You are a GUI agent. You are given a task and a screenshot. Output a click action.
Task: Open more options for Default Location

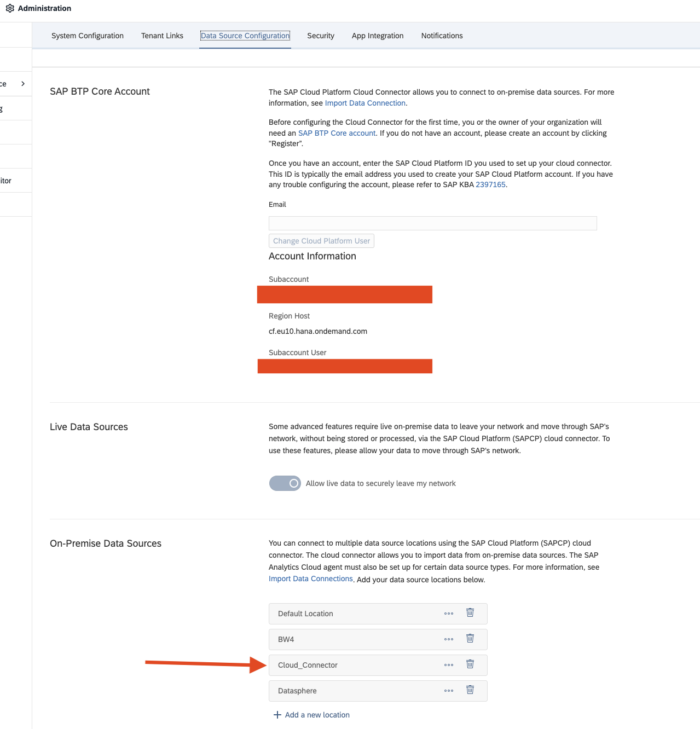[449, 614]
